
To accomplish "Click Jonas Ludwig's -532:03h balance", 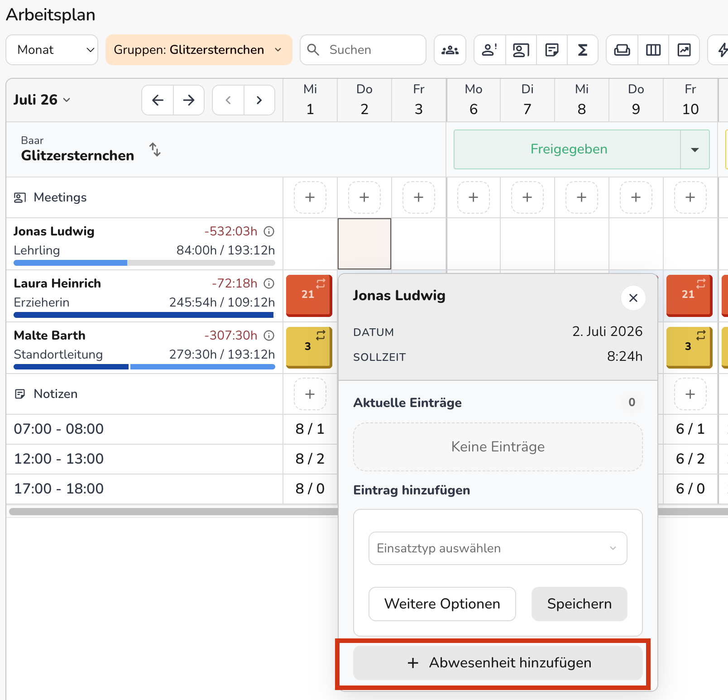I will click(230, 231).
